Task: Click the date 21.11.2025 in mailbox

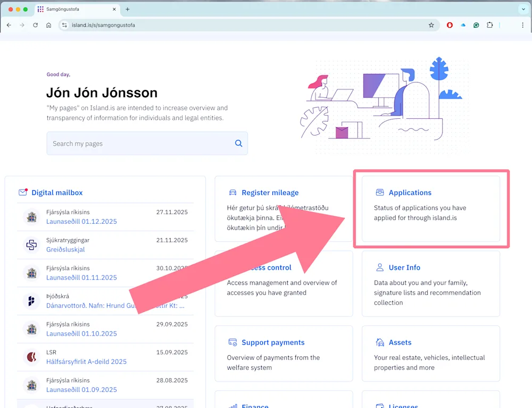Action: pos(172,240)
